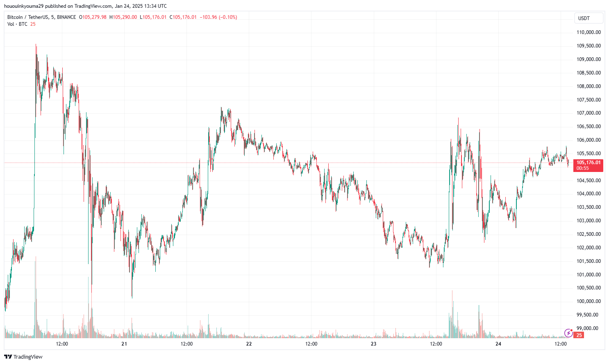Click the 103,500.00 price axis label
This screenshot has width=609, height=364.
click(589, 207)
